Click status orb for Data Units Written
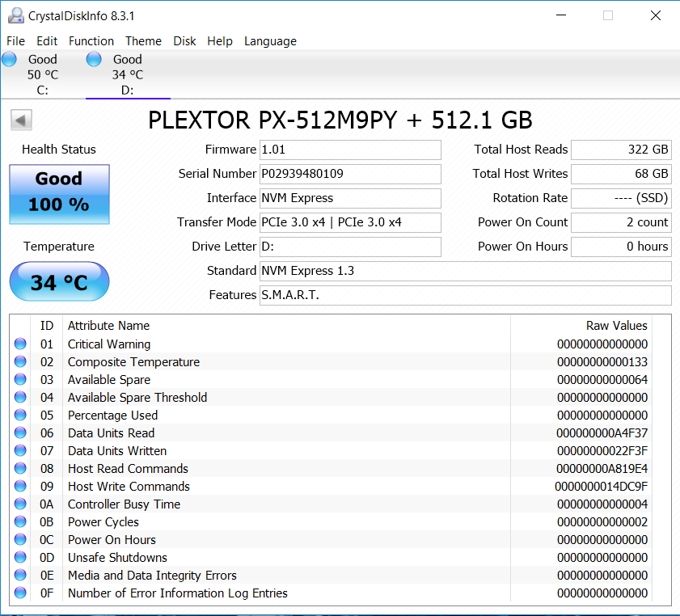The width and height of the screenshot is (680, 616). [20, 451]
